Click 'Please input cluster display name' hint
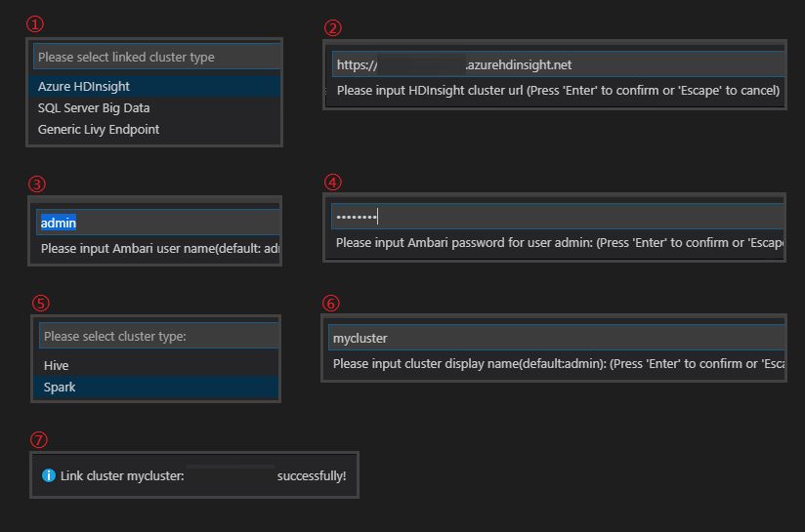Viewport: 805px width, 532px height. pos(559,364)
